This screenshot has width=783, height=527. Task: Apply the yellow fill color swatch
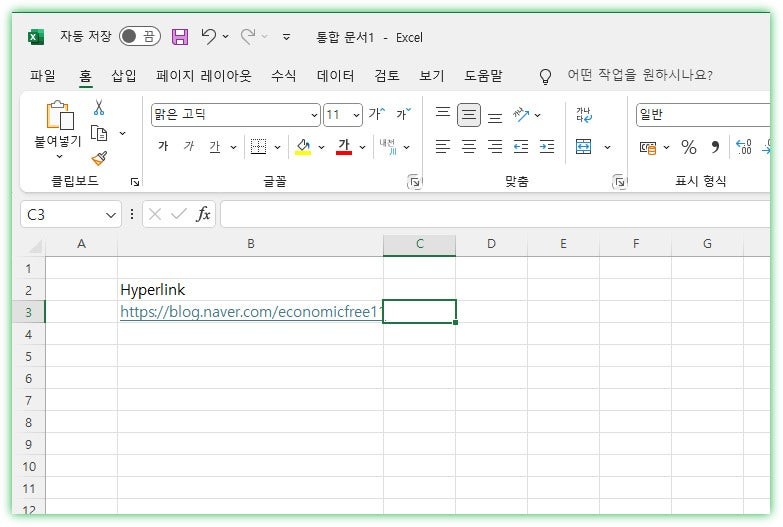(303, 147)
